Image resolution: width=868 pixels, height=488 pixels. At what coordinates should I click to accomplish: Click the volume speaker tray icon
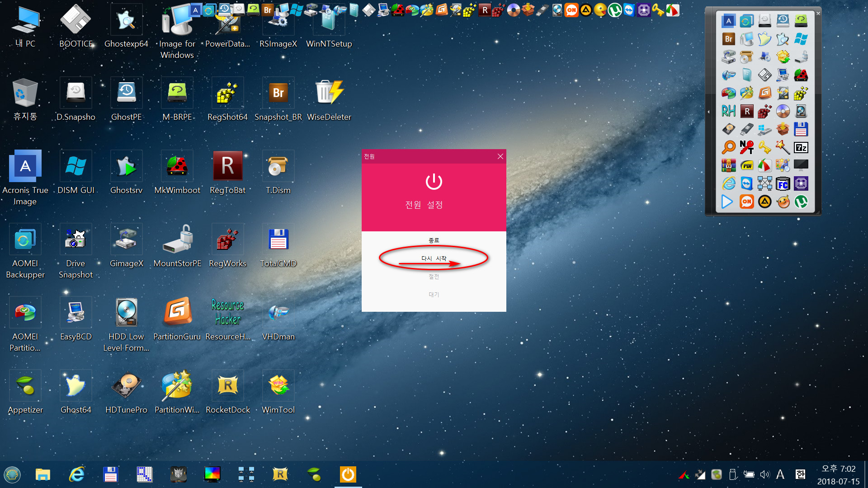click(764, 474)
